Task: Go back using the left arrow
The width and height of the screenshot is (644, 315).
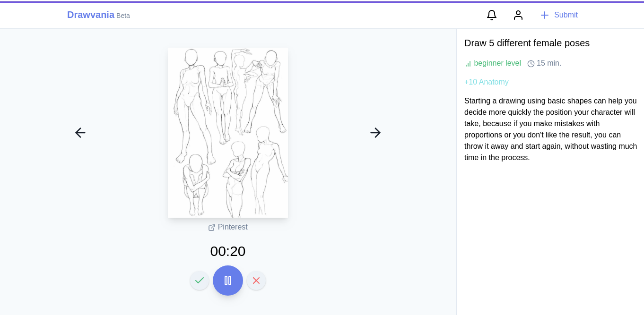Action: 80,133
